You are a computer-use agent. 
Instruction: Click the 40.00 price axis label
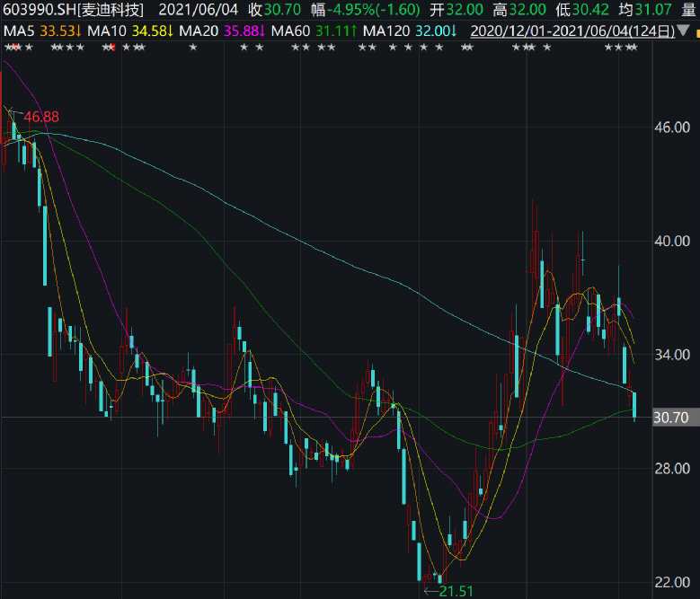click(x=672, y=242)
